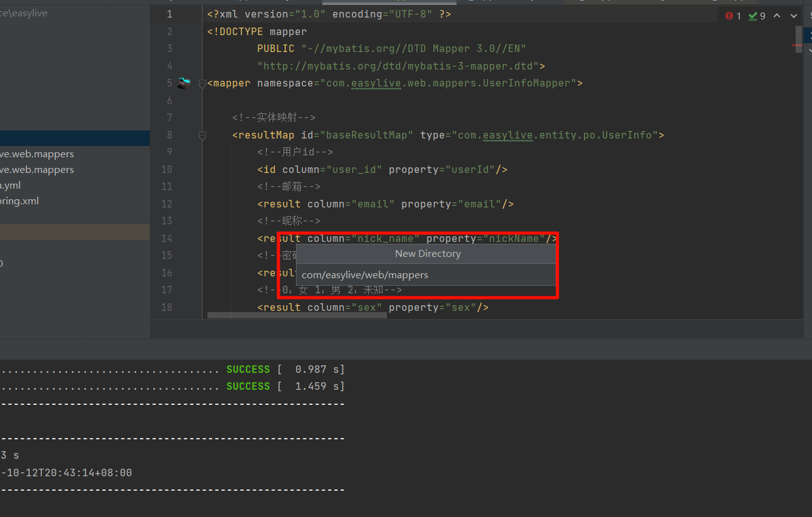Click the underlined easylive reference in resultMap type
Viewport: 812px width, 517px height.
point(508,135)
